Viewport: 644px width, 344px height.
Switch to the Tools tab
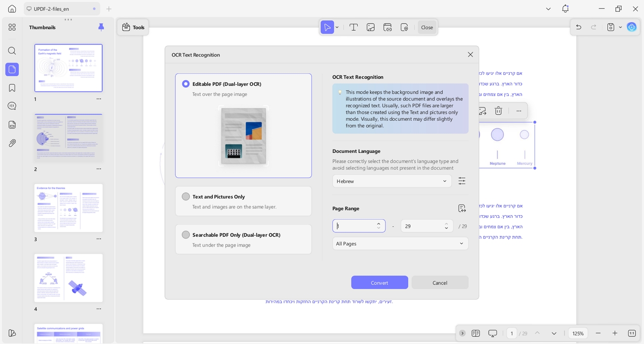133,27
